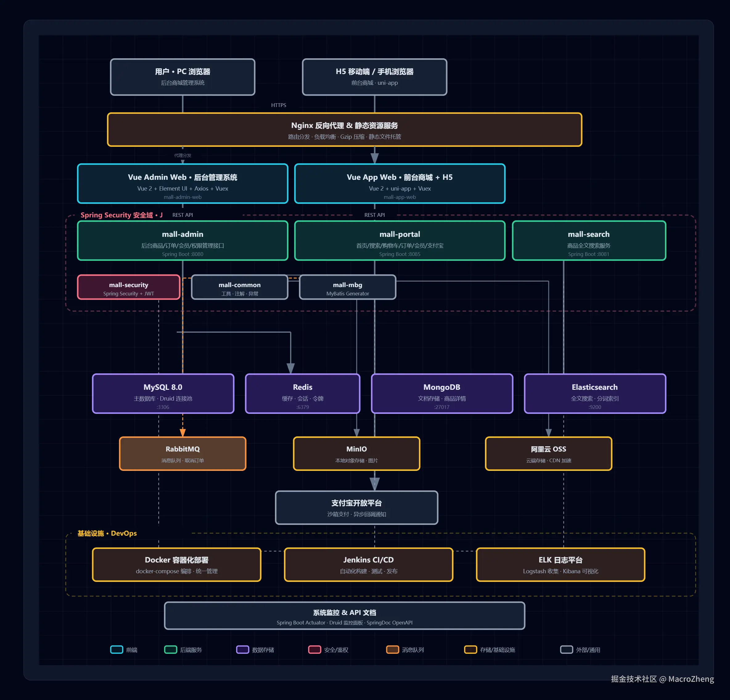This screenshot has height=700, width=730.
Task: Select the mall-search service box
Action: 589,241
